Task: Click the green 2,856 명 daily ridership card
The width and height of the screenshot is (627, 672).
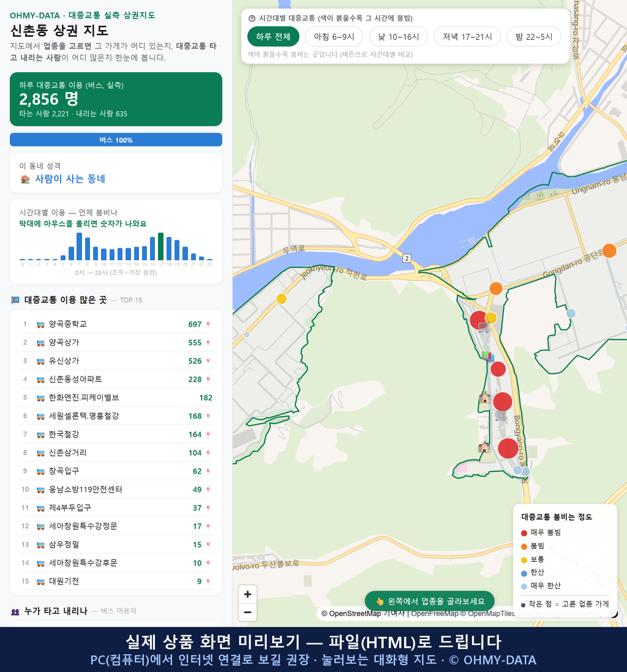Action: pyautogui.click(x=116, y=99)
